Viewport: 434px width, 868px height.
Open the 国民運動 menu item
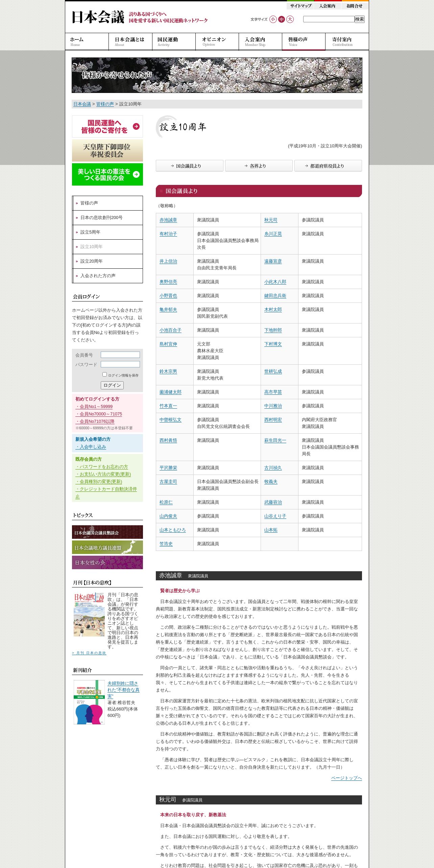click(x=174, y=42)
